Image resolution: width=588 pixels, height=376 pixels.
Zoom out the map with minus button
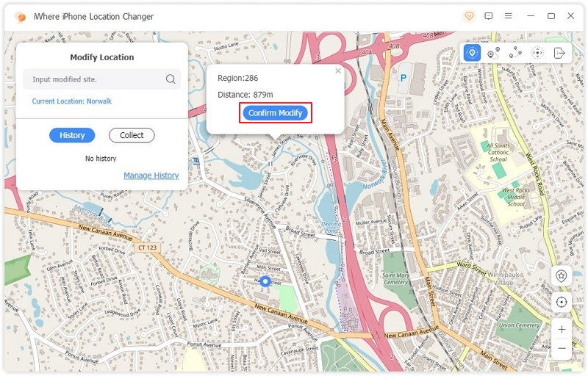(562, 348)
